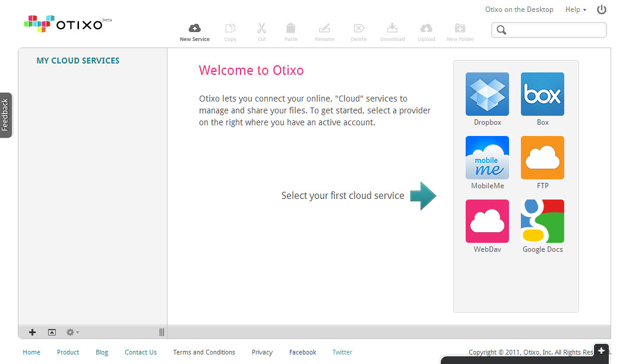
Task: Open the Contact Us footer link
Action: (x=141, y=352)
